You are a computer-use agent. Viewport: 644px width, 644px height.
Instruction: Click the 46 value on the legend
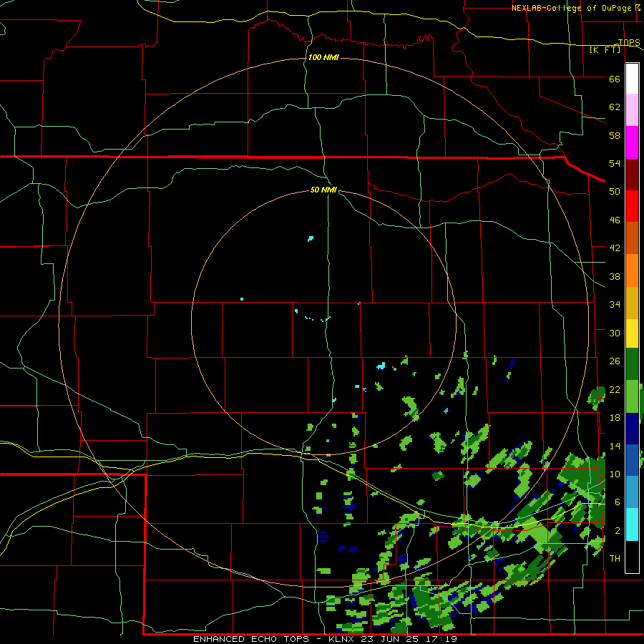[615, 220]
